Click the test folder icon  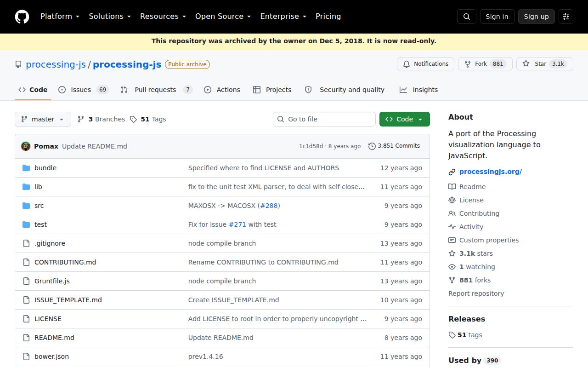(x=26, y=224)
